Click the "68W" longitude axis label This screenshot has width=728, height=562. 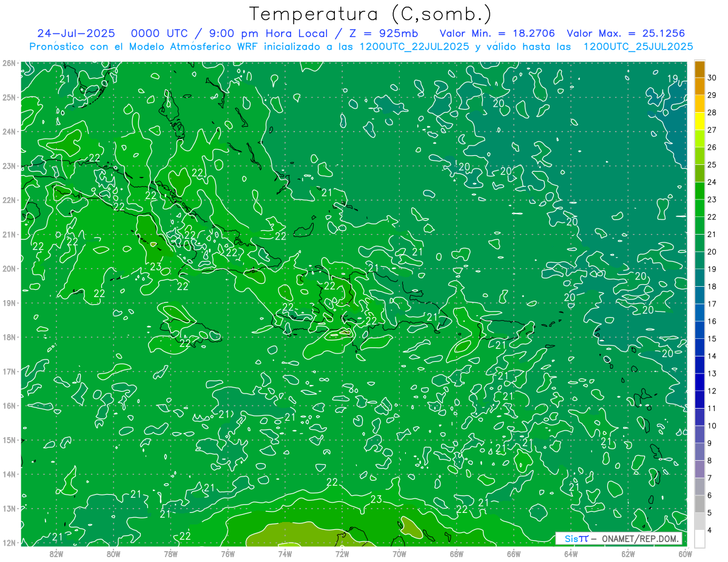point(456,554)
